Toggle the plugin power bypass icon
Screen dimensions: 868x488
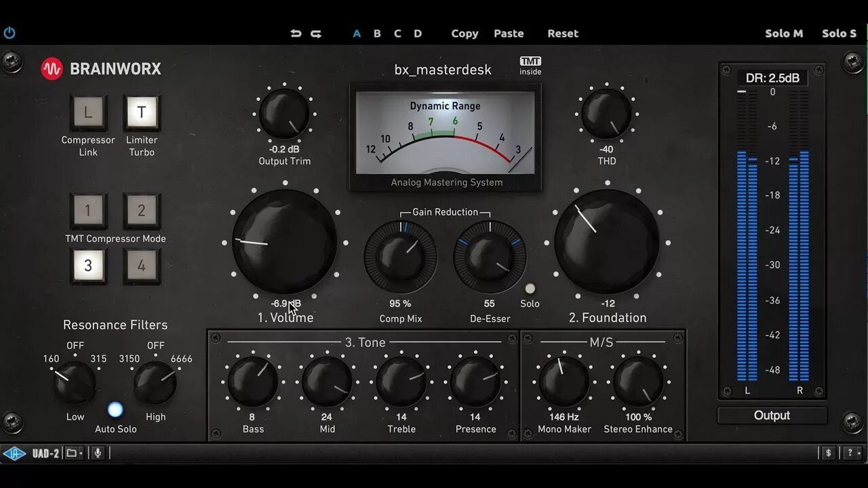coord(9,33)
